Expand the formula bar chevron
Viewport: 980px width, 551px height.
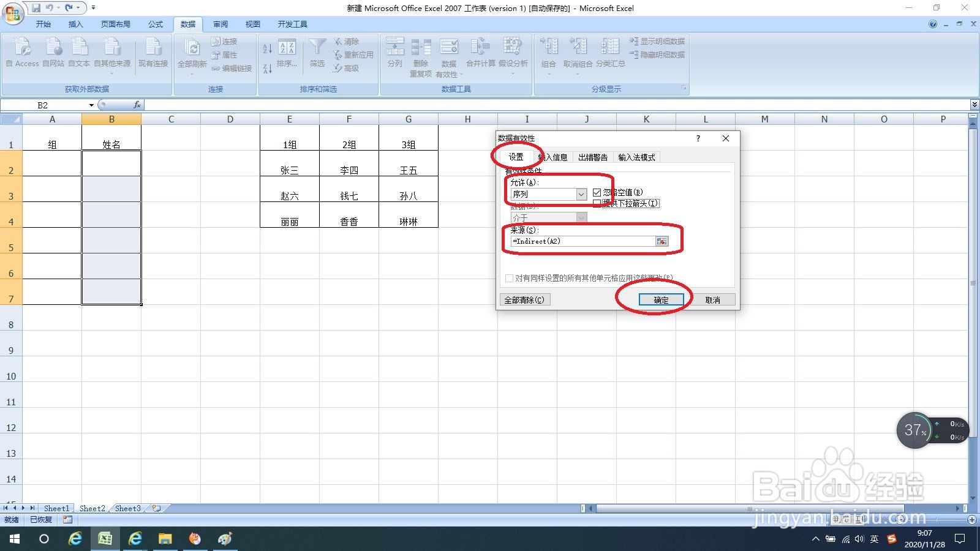coord(974,105)
